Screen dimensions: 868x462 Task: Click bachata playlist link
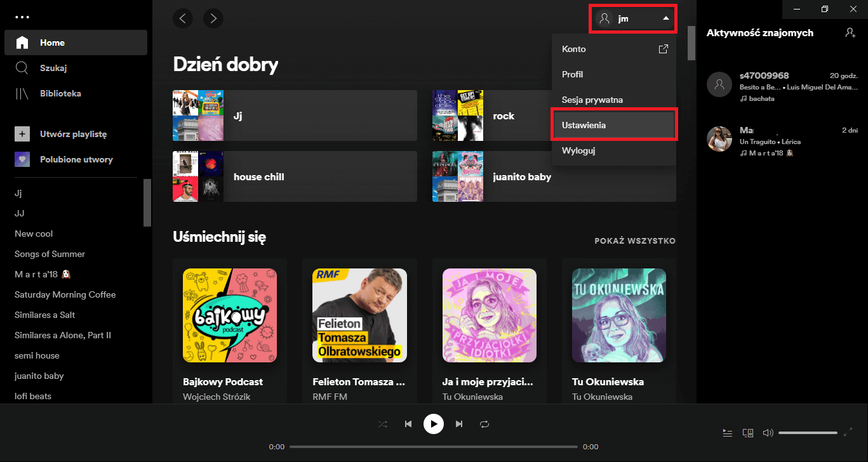(761, 98)
